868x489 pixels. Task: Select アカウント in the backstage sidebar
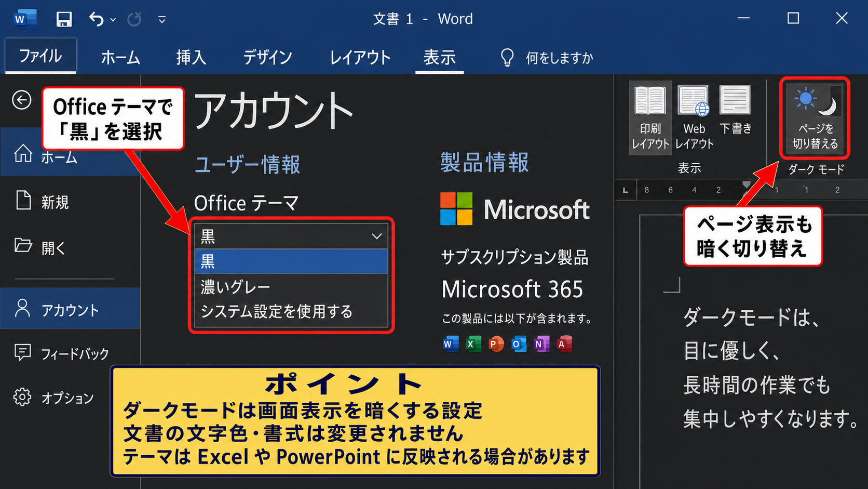pyautogui.click(x=71, y=309)
